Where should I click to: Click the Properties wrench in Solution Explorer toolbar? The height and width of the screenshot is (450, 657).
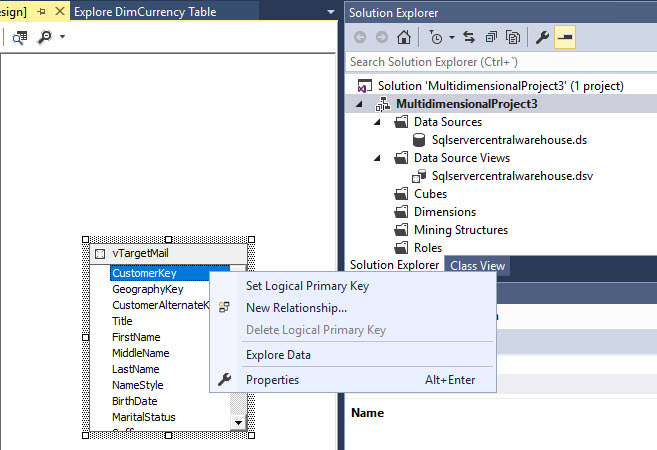tap(542, 37)
